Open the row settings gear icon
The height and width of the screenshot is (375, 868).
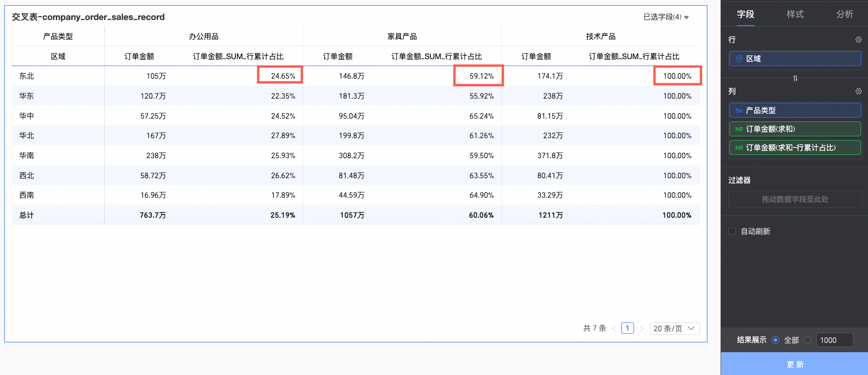coord(858,40)
